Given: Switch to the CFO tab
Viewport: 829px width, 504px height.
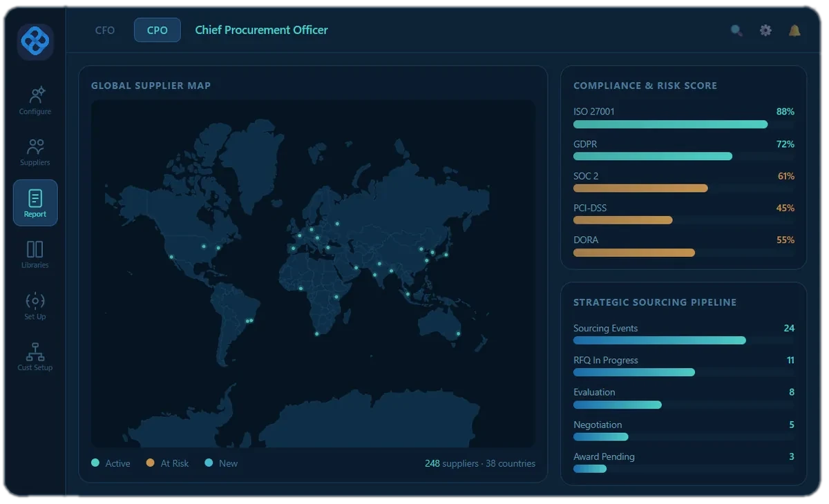Looking at the screenshot, I should (x=105, y=30).
